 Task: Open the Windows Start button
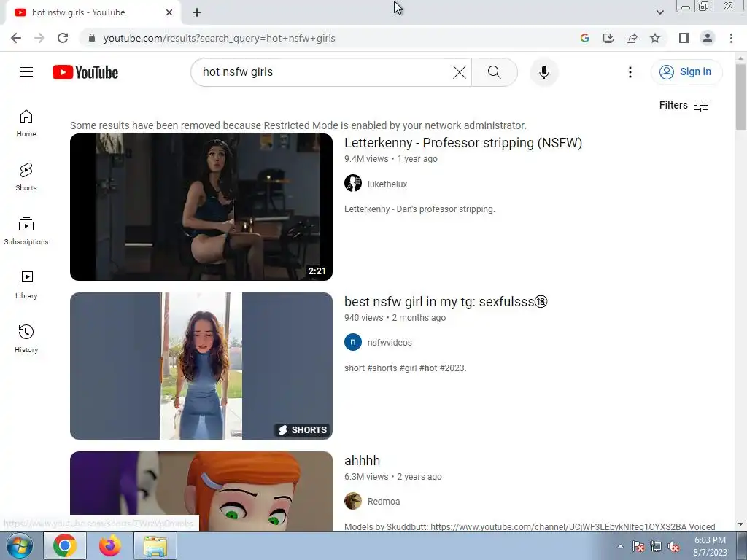[x=19, y=546]
